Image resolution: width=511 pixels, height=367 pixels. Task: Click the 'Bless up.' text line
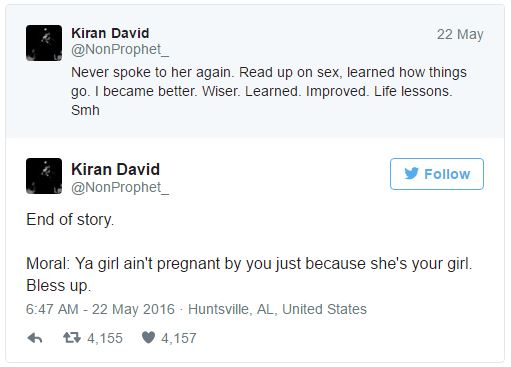pyautogui.click(x=58, y=286)
